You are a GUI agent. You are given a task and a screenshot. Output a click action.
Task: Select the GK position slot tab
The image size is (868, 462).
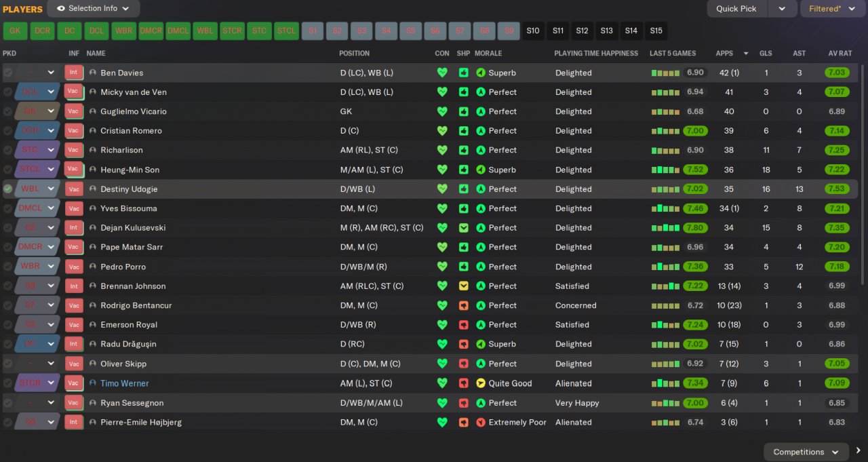[x=15, y=31]
